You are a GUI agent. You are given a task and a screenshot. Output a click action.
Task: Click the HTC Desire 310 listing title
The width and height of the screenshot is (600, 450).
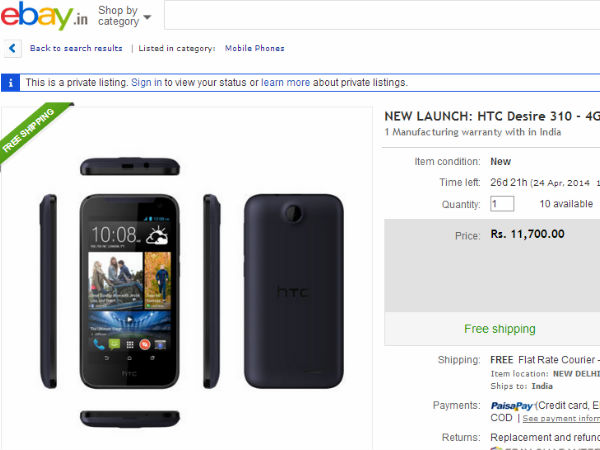492,115
